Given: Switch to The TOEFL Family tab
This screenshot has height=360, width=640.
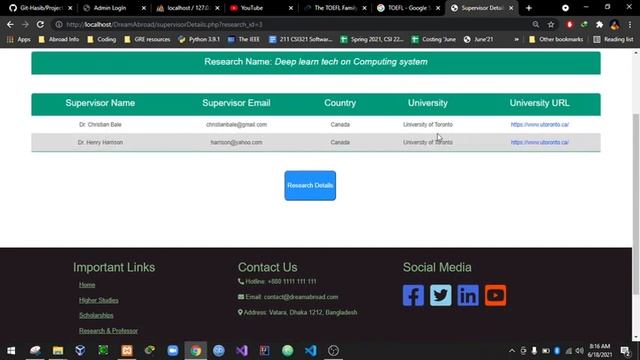Looking at the screenshot, I should point(335,8).
